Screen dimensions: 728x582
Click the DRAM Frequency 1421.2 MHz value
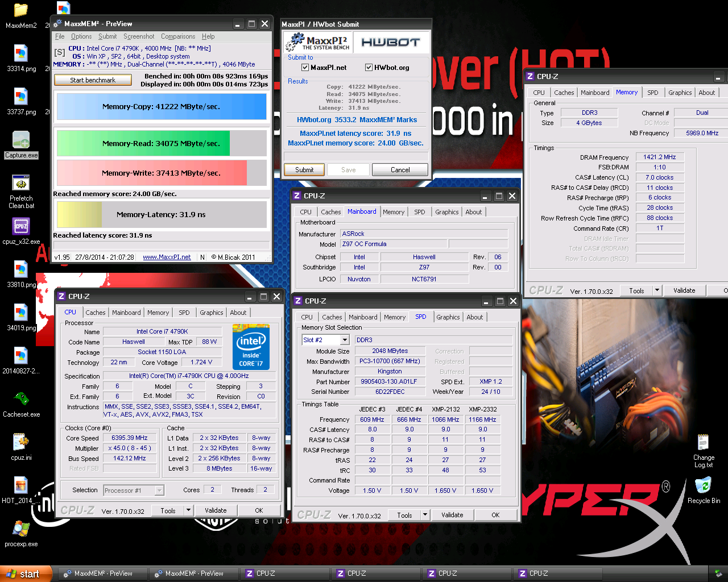tap(660, 157)
